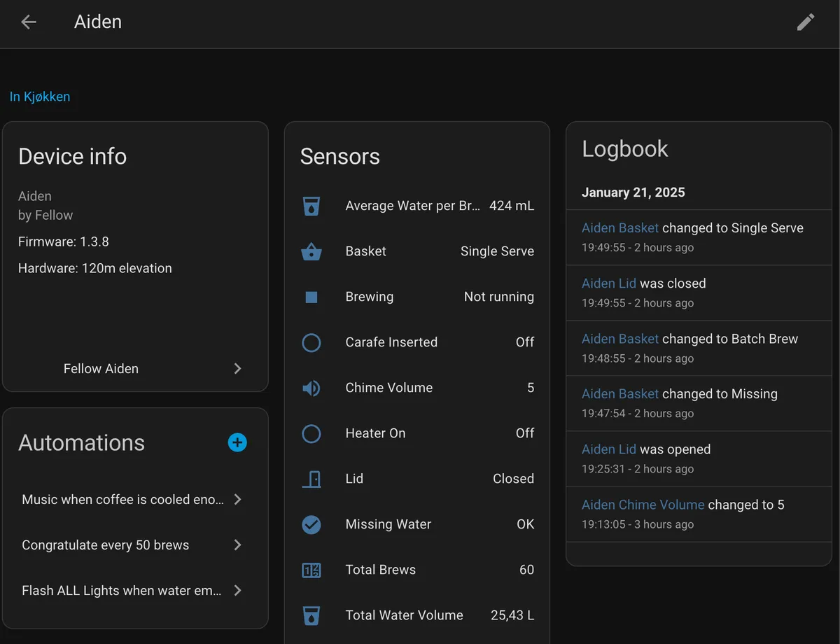Viewport: 840px width, 644px height.
Task: Click the Total Water Volume cup icon
Action: click(311, 615)
